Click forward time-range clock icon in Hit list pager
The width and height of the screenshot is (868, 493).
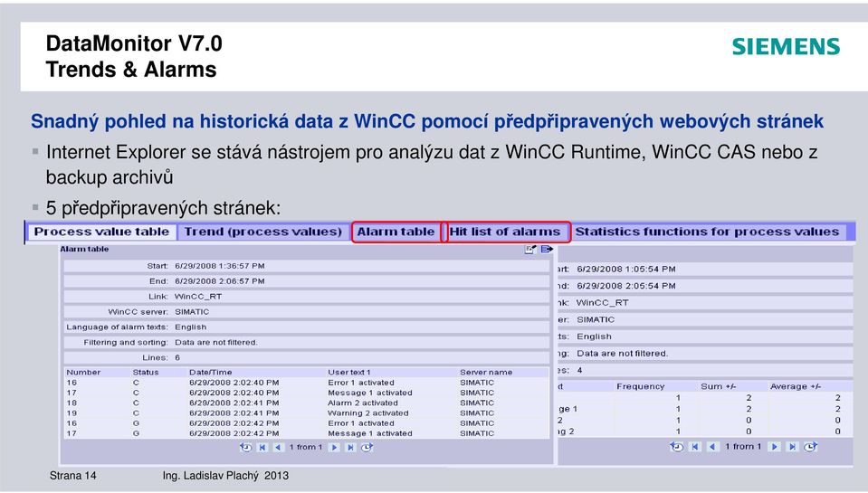tap(810, 447)
